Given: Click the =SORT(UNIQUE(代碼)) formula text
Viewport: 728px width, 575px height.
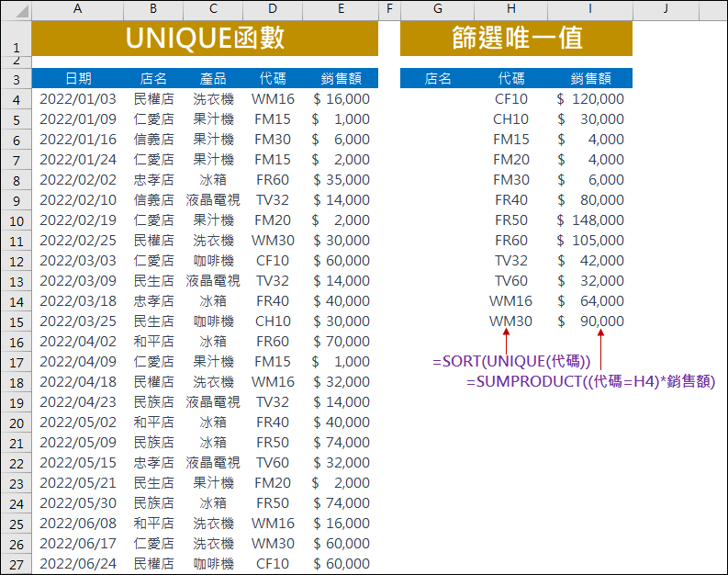Looking at the screenshot, I should click(x=511, y=361).
